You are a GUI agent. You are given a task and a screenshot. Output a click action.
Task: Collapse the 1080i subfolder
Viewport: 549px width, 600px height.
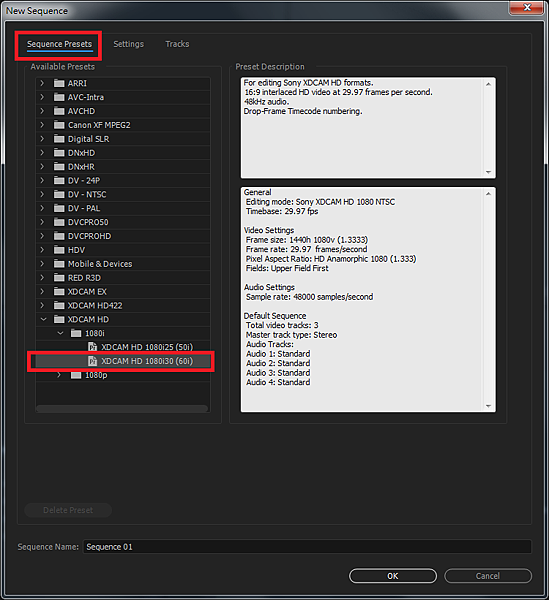pos(60,333)
